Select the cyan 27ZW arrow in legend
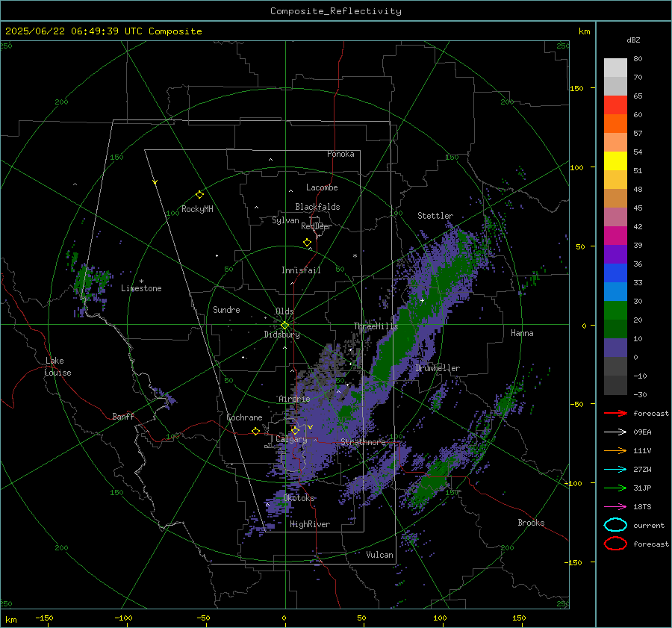The image size is (672, 628). (x=615, y=470)
